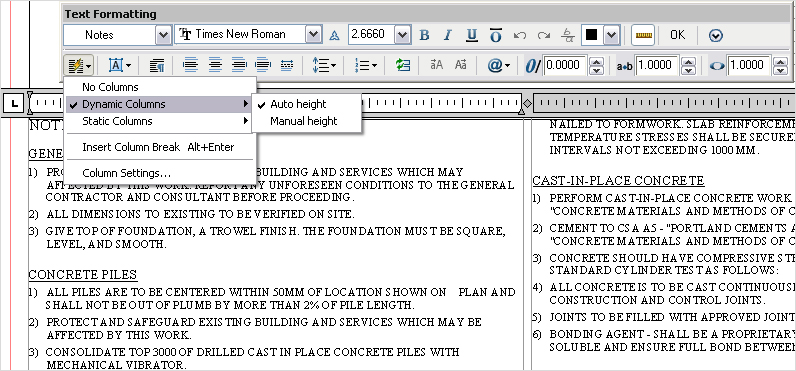Expand the Times New Roman font dropdown
796x371 pixels.
pyautogui.click(x=313, y=35)
